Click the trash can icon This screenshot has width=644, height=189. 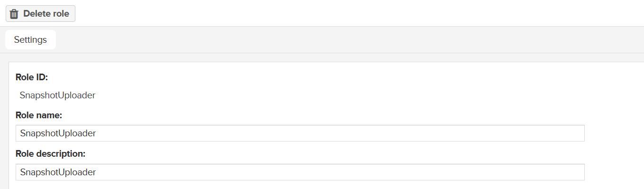pos(14,14)
